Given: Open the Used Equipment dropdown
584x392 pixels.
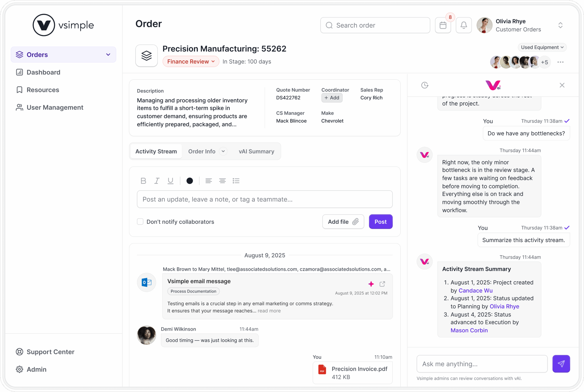Looking at the screenshot, I should tap(542, 47).
